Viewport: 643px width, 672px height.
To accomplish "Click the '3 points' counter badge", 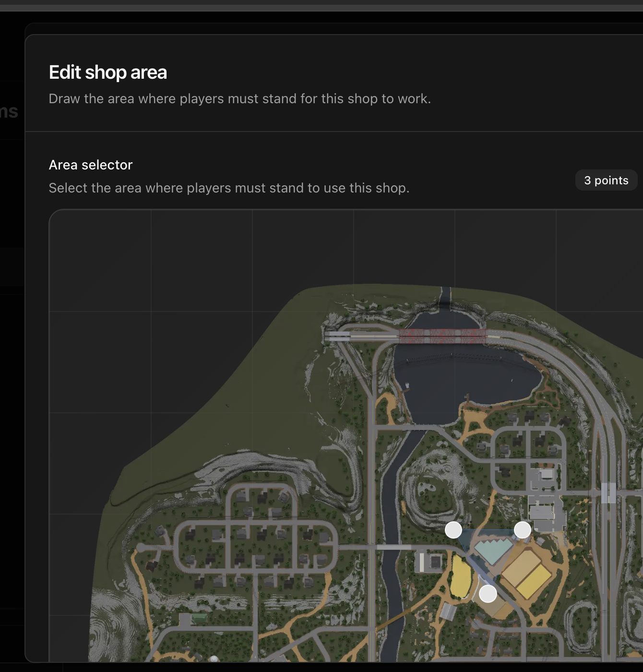I will point(606,180).
